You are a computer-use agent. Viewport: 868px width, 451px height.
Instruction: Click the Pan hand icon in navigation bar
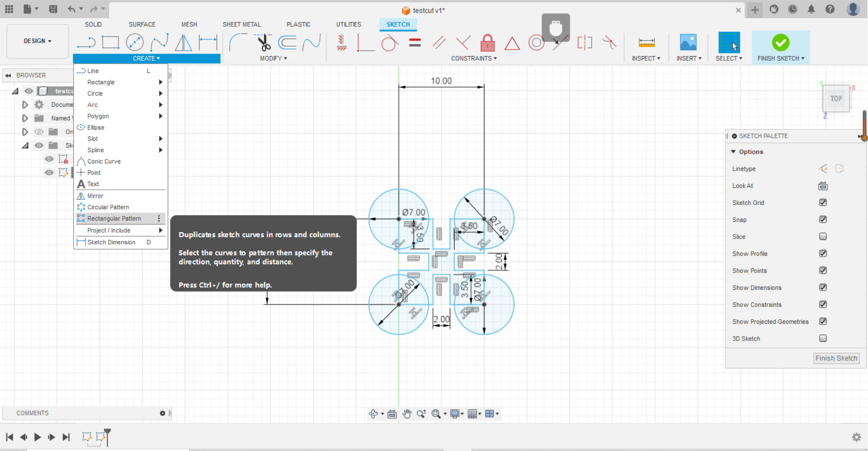(407, 413)
